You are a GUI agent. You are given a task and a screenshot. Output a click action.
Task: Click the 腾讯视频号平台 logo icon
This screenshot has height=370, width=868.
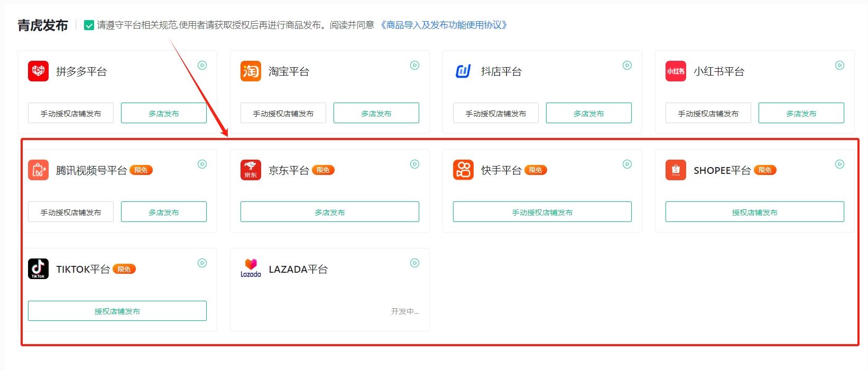click(38, 170)
